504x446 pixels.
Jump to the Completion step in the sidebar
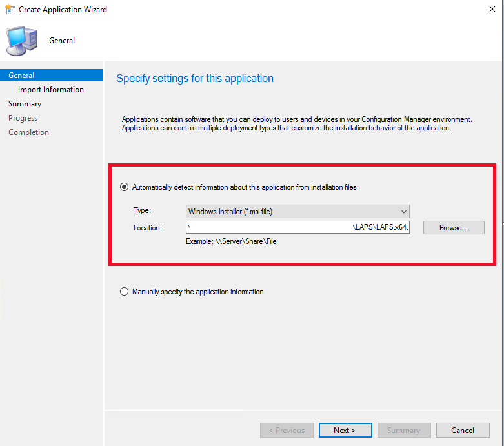(28, 132)
